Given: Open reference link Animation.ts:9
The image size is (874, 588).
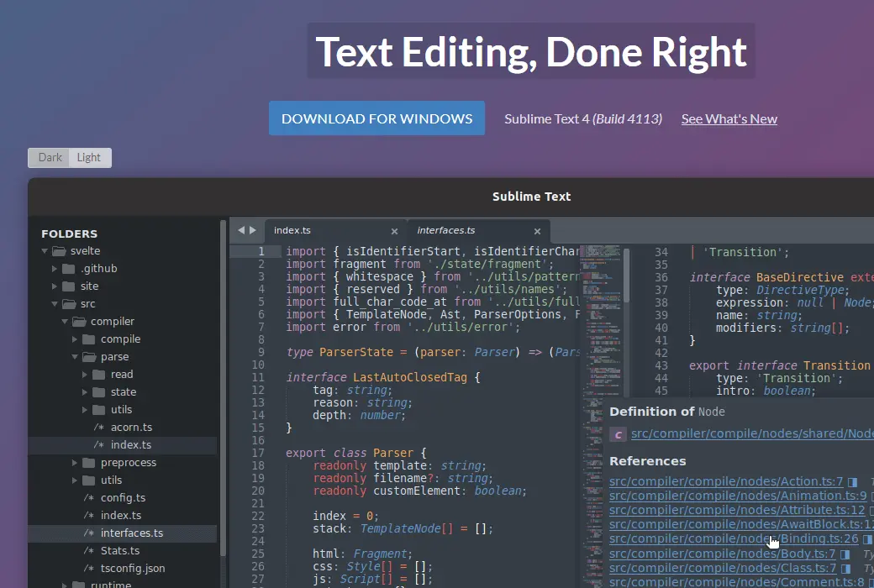Looking at the screenshot, I should click(738, 496).
